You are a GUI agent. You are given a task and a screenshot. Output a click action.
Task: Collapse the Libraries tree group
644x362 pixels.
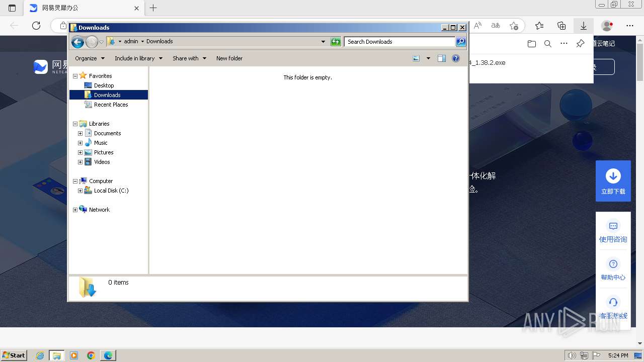[x=75, y=124]
